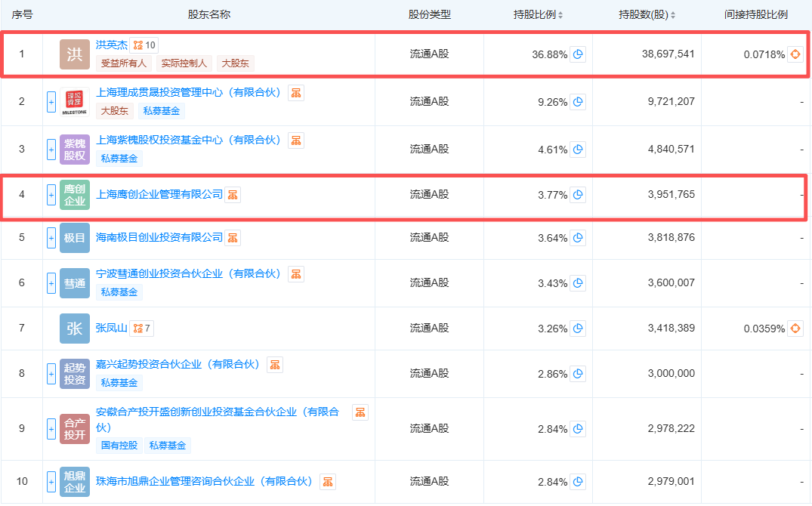Open pie chart for 3.43% shareholding
The height and width of the screenshot is (506, 812).
578,282
